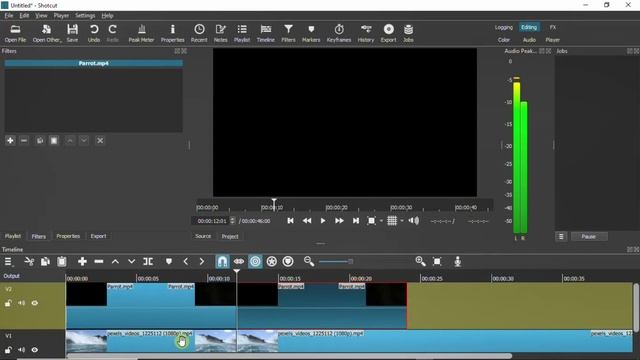Hide track V2 video
This screenshot has height=360, width=640.
35,303
